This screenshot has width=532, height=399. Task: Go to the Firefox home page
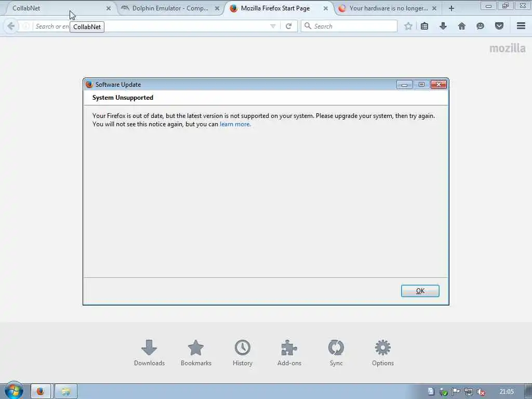(x=462, y=26)
